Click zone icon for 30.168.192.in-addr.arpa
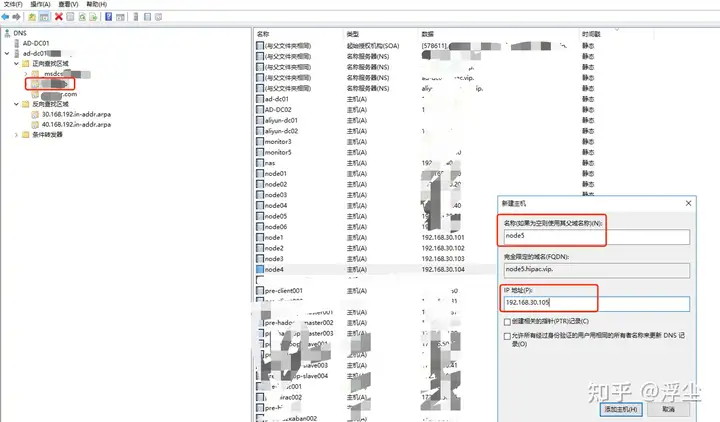Image resolution: width=720 pixels, height=422 pixels. pos(35,114)
